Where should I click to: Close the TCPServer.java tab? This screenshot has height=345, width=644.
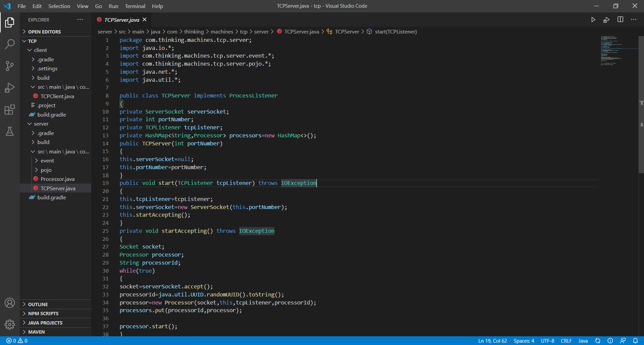coord(145,19)
